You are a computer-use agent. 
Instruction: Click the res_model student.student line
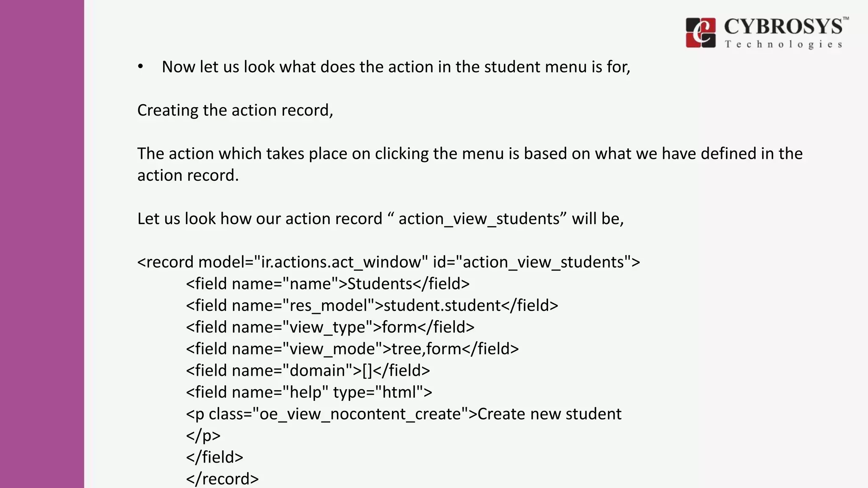point(372,305)
